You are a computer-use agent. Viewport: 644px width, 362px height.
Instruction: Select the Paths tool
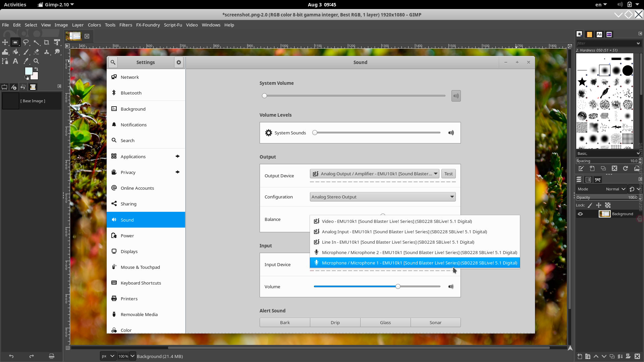pos(5,61)
